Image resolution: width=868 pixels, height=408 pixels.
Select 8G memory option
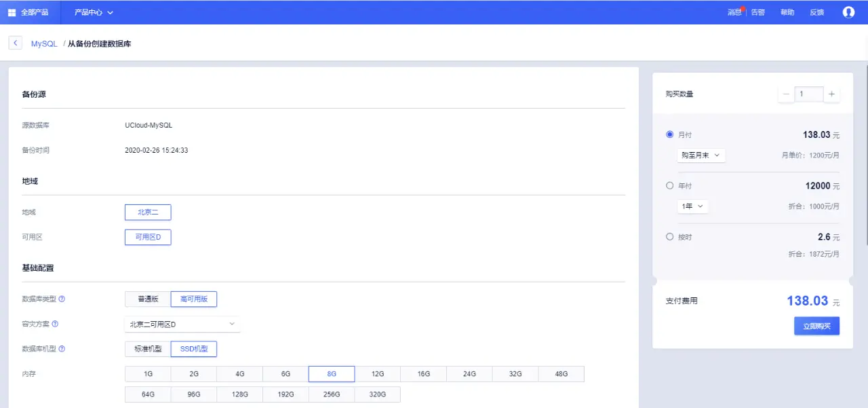(332, 375)
